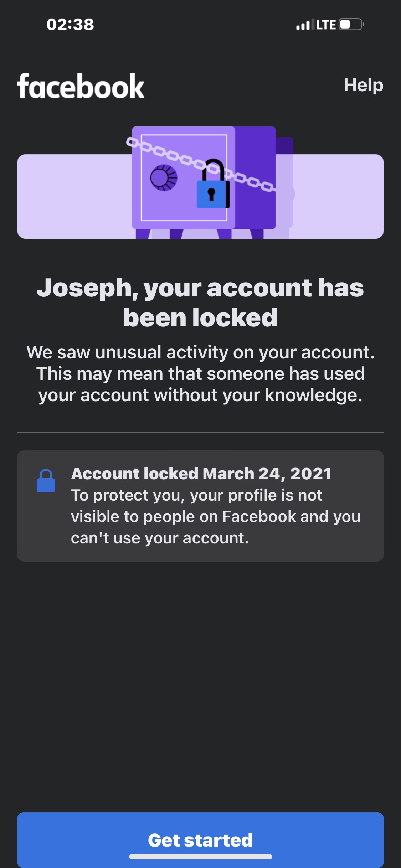Tap the Facebook logo

[x=81, y=86]
